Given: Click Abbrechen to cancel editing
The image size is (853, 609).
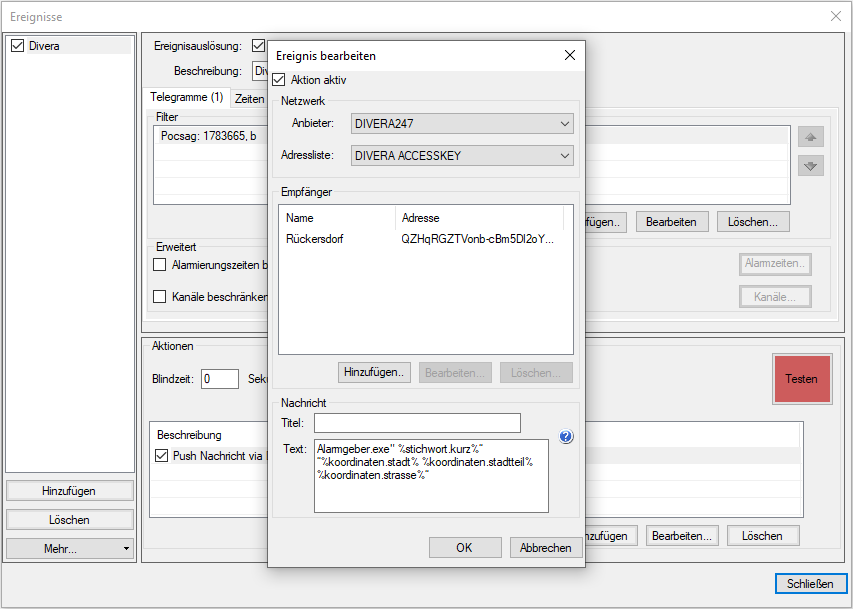Looking at the screenshot, I should pos(546,548).
